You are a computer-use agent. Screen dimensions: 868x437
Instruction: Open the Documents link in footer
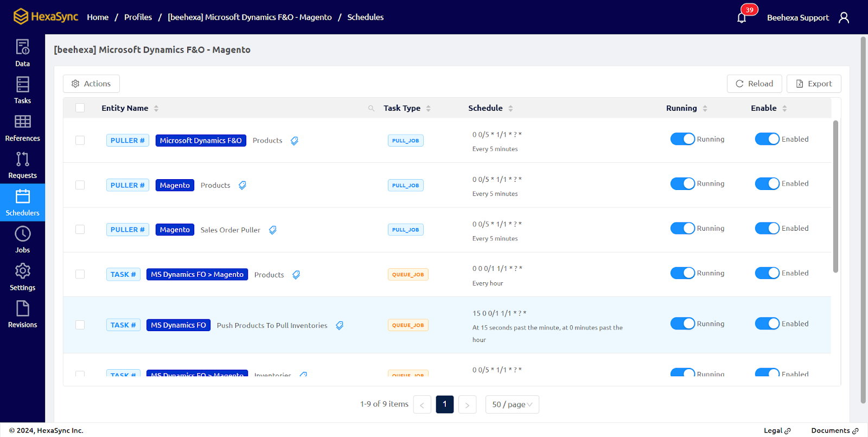[x=834, y=430]
